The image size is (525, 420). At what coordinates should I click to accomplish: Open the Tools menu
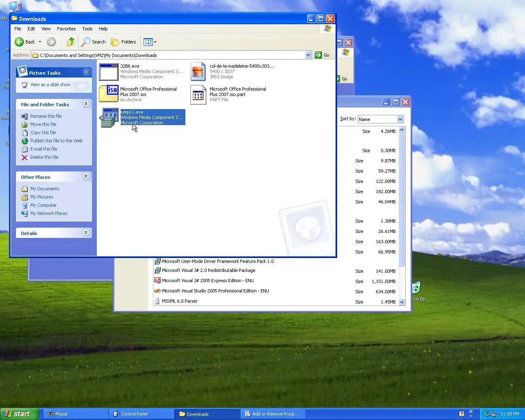pos(87,29)
